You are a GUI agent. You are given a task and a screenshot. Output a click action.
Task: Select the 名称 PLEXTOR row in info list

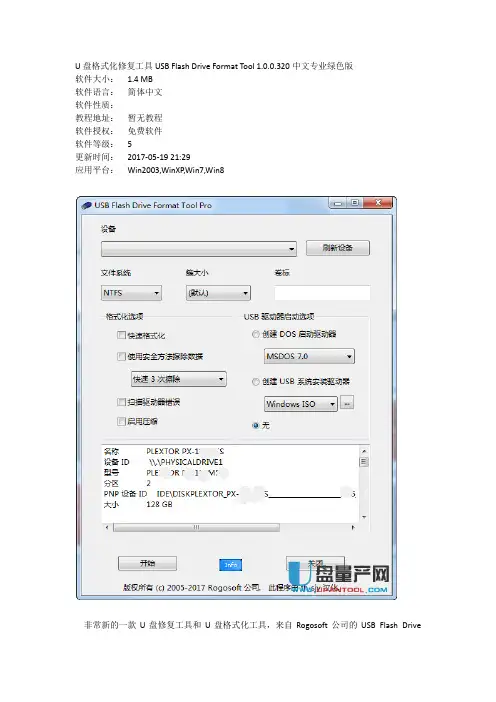[163, 451]
